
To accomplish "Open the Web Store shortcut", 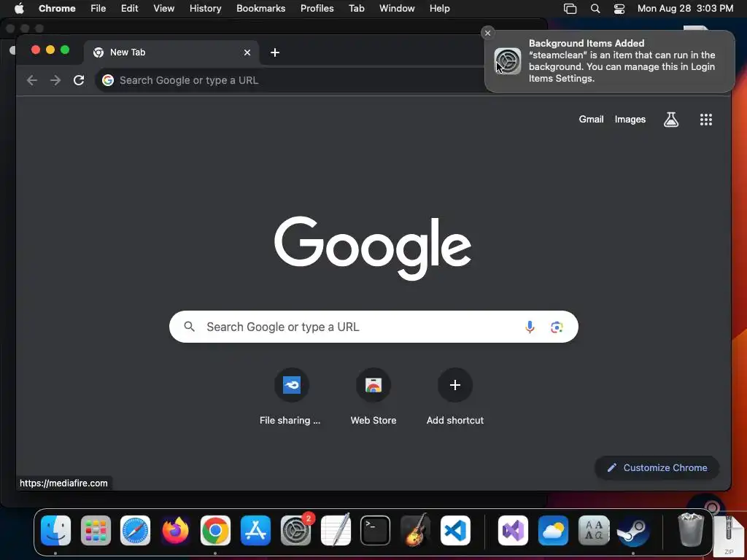I will click(373, 396).
